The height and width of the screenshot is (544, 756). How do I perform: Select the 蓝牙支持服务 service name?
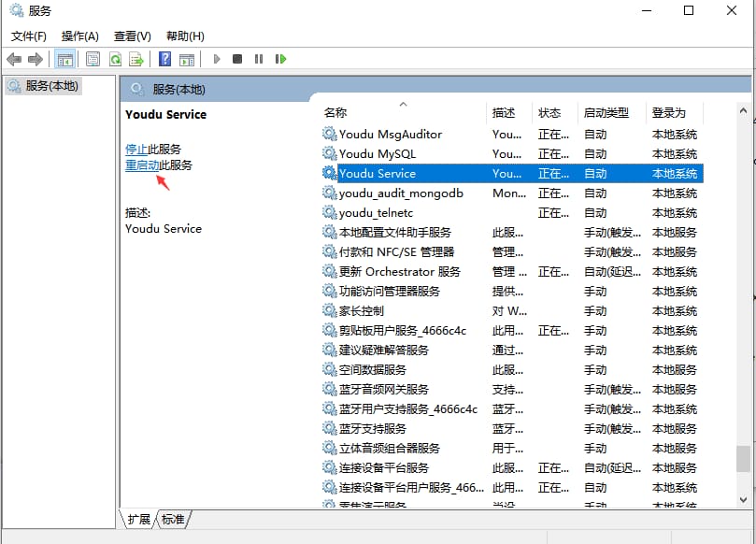372,429
